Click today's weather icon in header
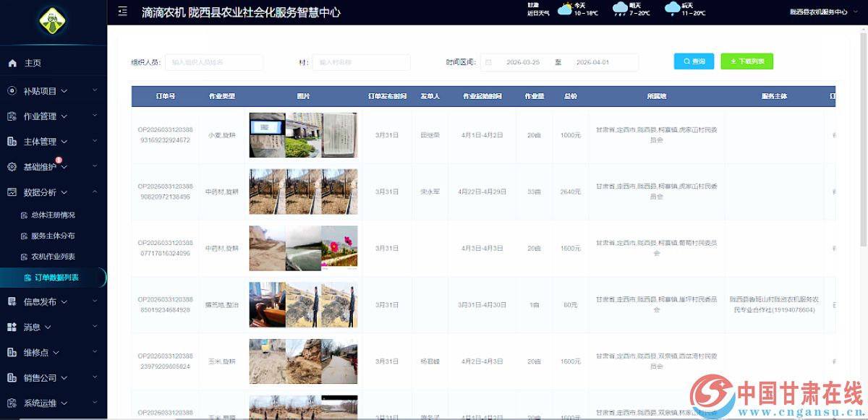 (565, 9)
